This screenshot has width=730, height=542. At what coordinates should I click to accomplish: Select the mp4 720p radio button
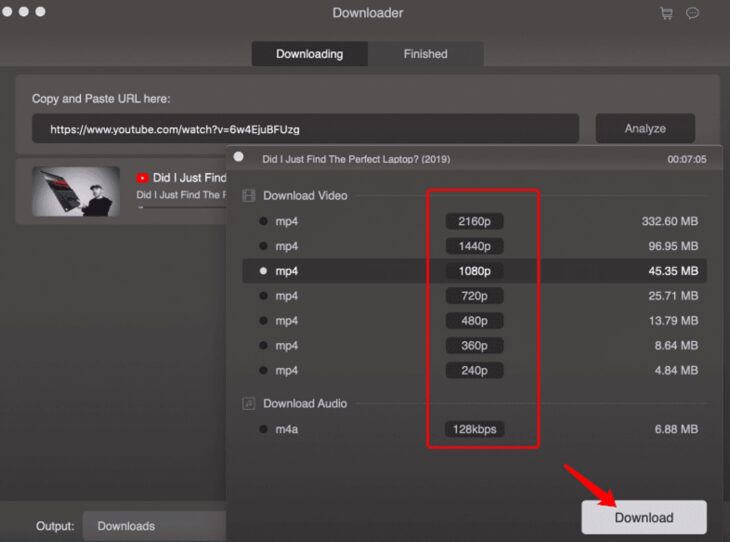263,296
